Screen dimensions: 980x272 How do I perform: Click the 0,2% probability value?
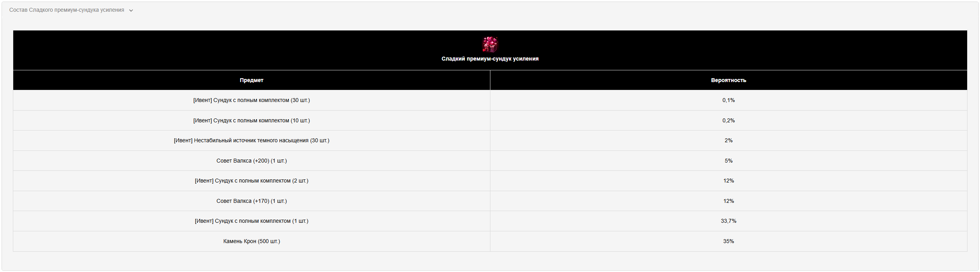pos(728,120)
